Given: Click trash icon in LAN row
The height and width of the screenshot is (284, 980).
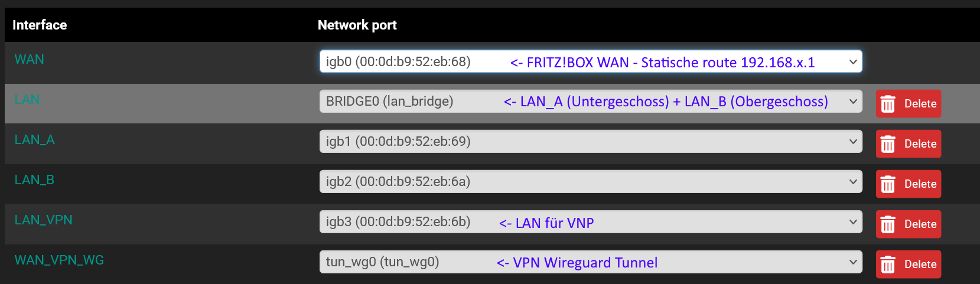Looking at the screenshot, I should tap(888, 104).
